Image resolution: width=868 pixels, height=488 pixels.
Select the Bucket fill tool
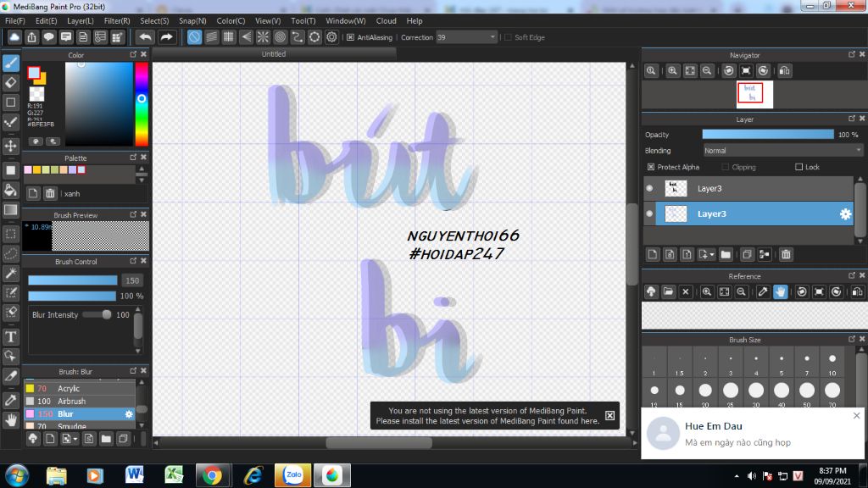point(10,190)
